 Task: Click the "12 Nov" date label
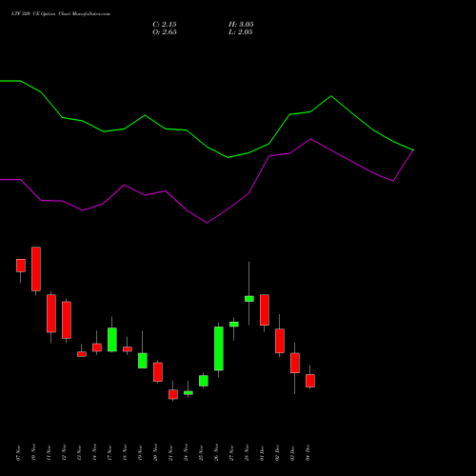point(64,453)
